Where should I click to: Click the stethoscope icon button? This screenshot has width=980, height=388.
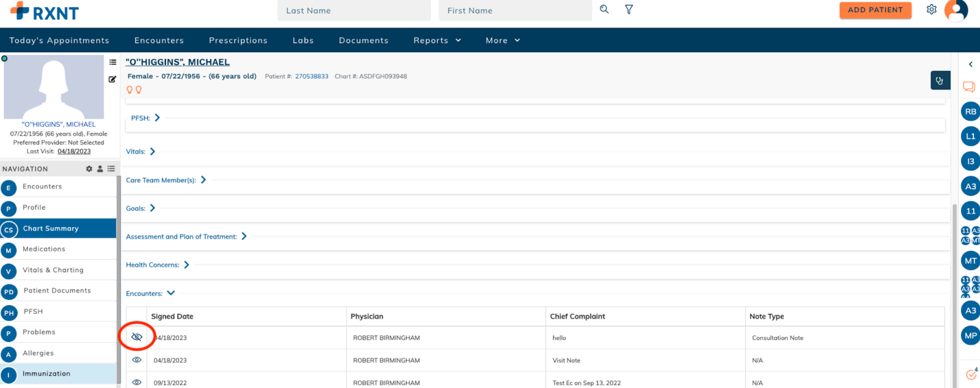tap(940, 81)
